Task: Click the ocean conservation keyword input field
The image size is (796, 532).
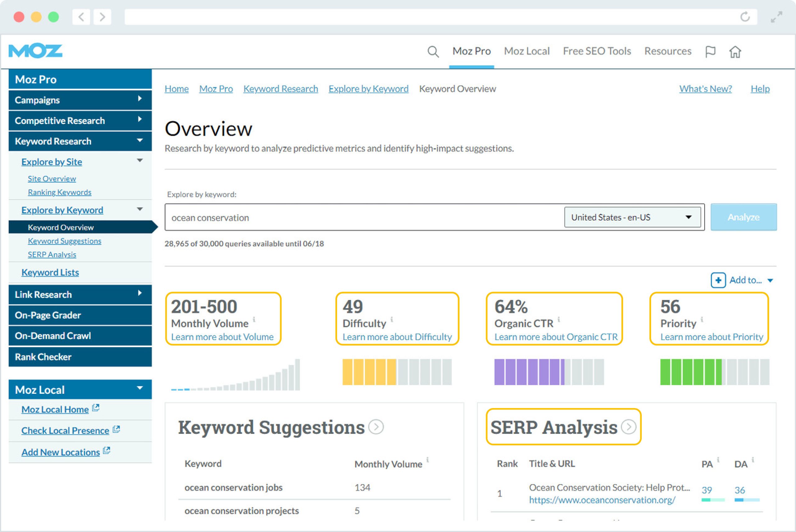Action: tap(363, 217)
